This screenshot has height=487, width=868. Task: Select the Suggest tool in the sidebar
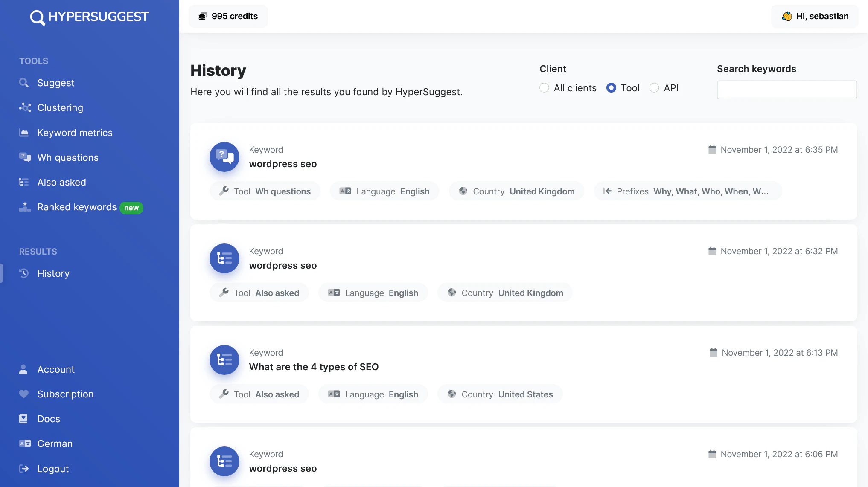click(55, 83)
